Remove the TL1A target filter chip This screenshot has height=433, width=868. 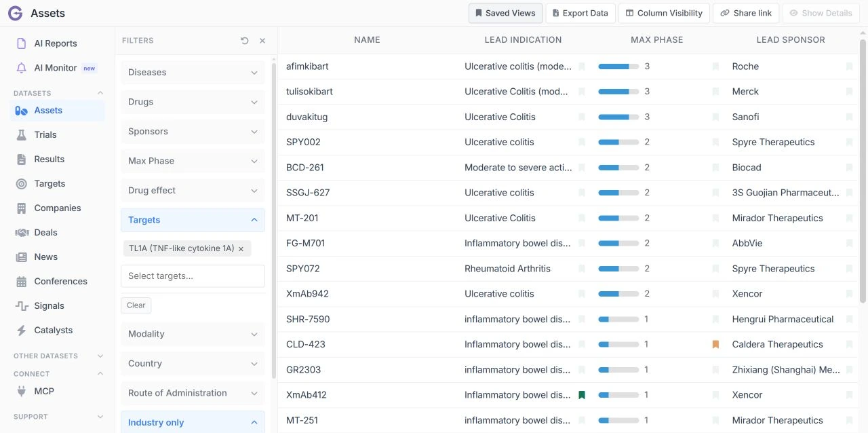tap(241, 249)
